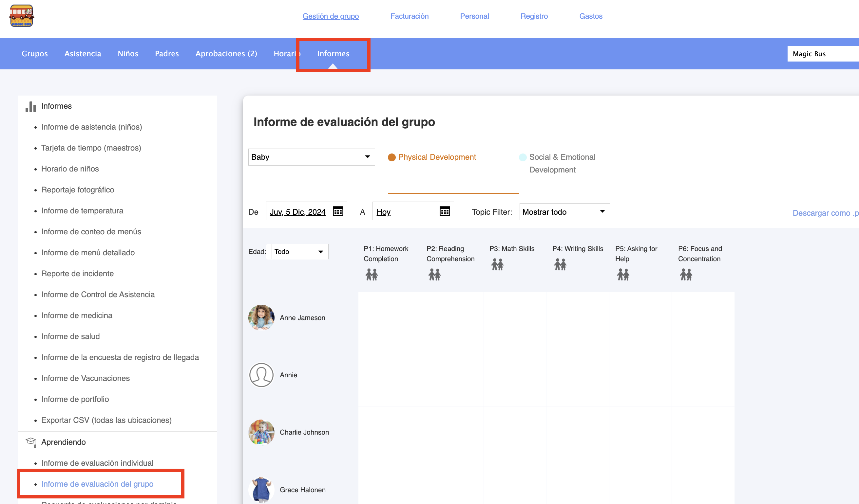Click group icon under P2 Reading Comprehension
Image resolution: width=859 pixels, height=504 pixels.
434,275
